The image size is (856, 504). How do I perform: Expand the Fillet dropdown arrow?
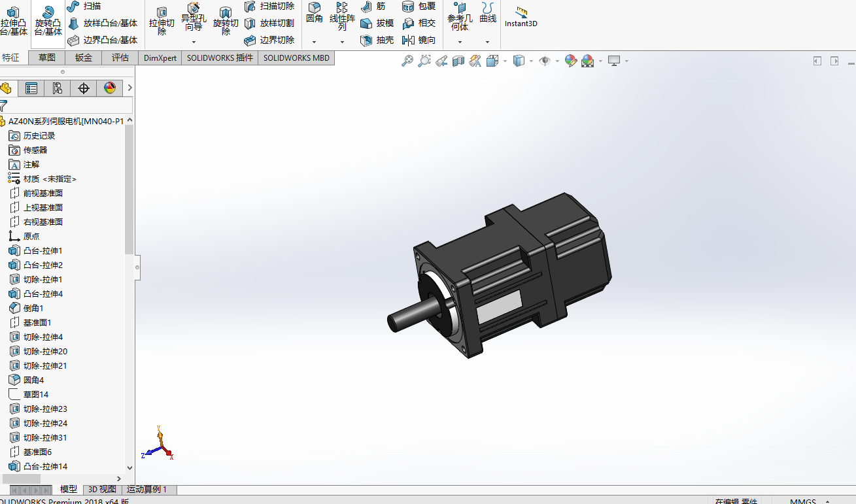point(315,42)
